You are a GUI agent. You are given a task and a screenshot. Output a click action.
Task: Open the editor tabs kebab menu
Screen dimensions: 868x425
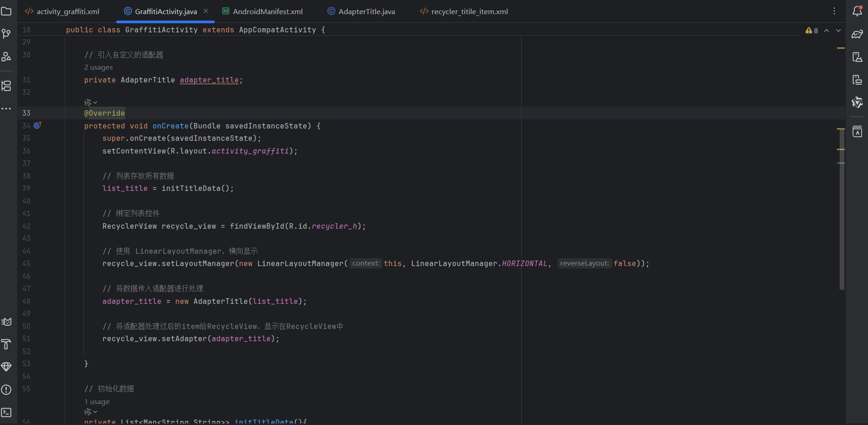[834, 11]
